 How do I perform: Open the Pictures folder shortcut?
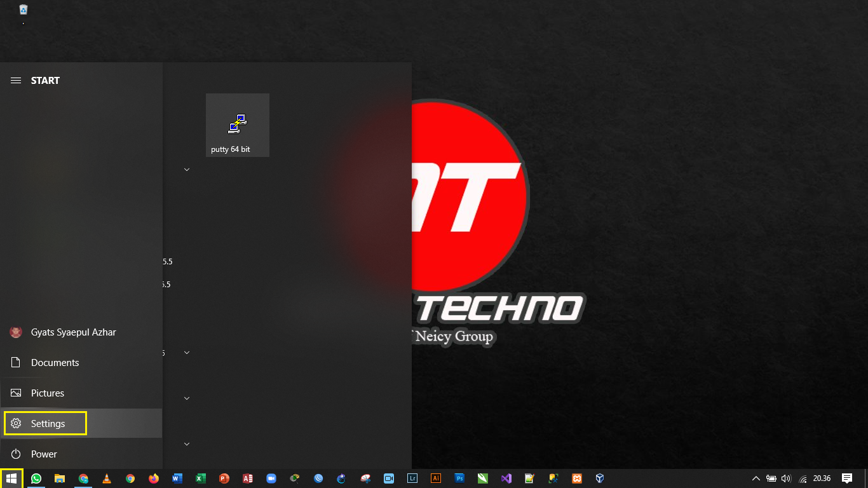point(81,393)
